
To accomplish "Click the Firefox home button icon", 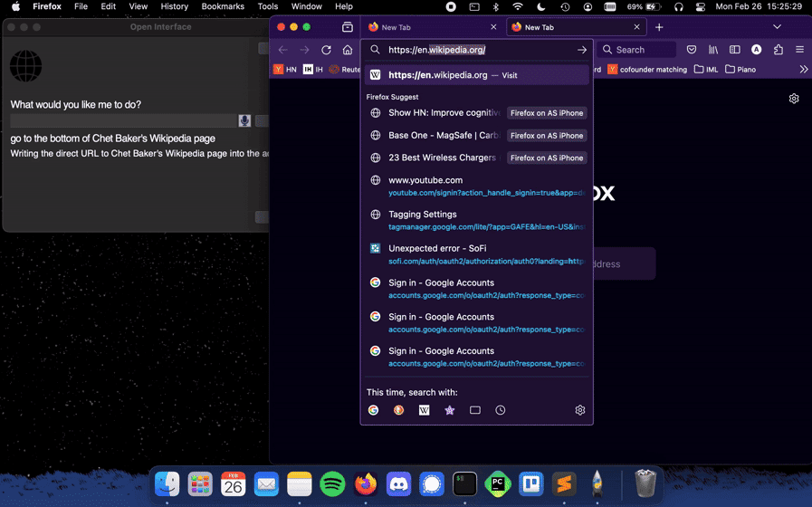I will point(348,50).
